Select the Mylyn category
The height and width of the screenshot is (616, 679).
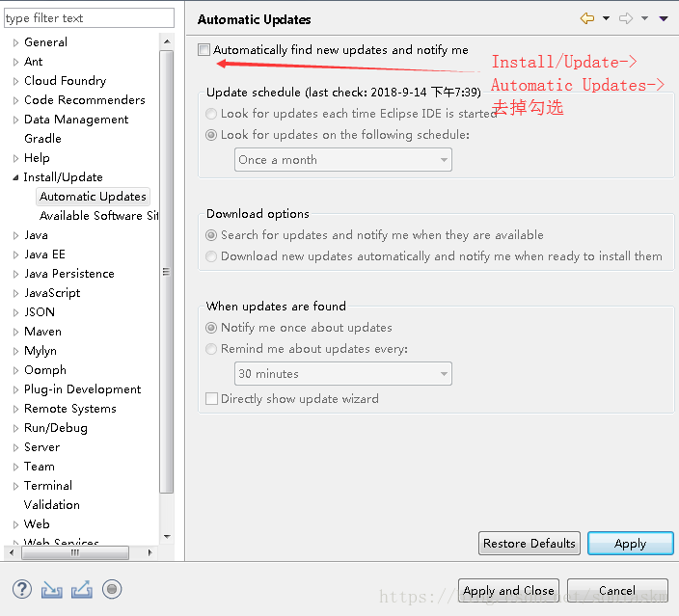tap(41, 351)
